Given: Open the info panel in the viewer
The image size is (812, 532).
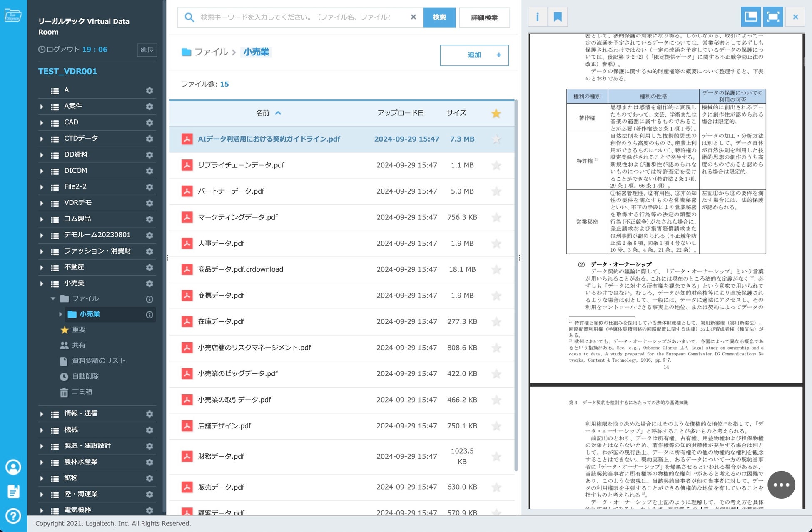Looking at the screenshot, I should tap(538, 17).
